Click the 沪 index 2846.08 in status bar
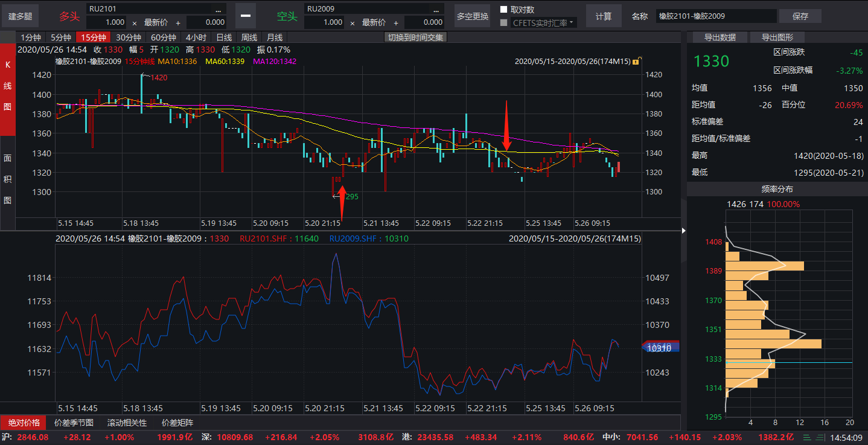 pos(33,437)
